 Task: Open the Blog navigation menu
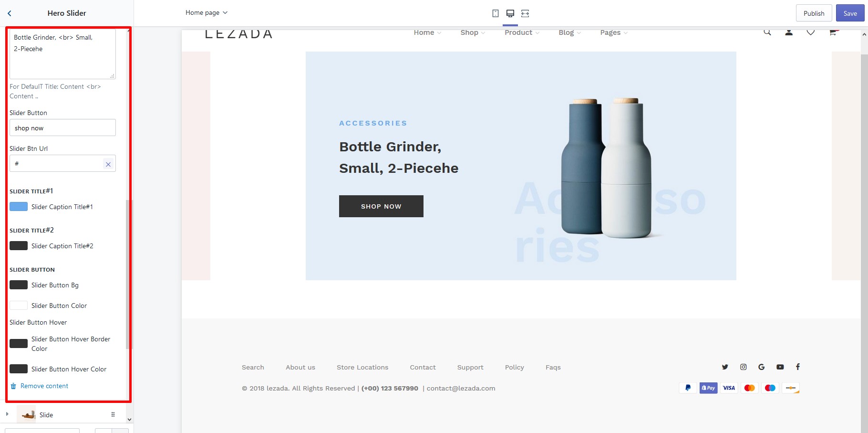point(569,32)
